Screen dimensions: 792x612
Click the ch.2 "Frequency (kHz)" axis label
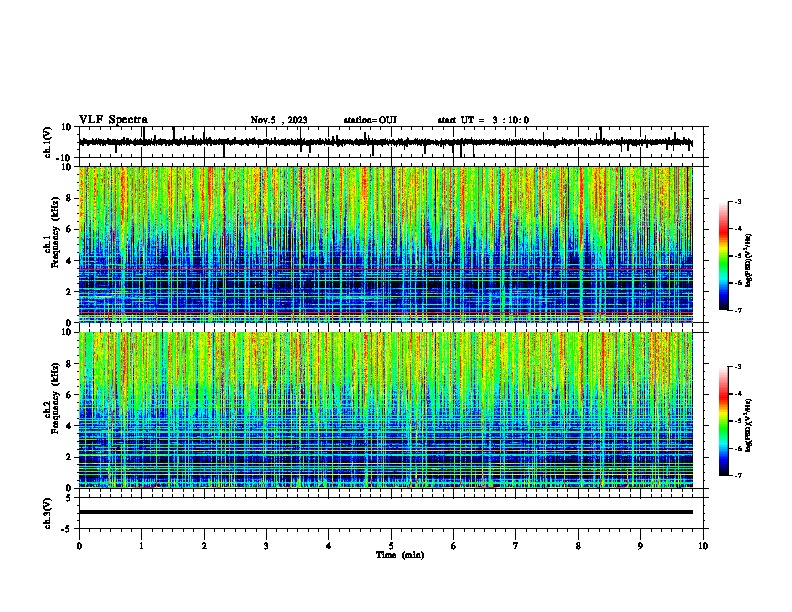(x=55, y=398)
